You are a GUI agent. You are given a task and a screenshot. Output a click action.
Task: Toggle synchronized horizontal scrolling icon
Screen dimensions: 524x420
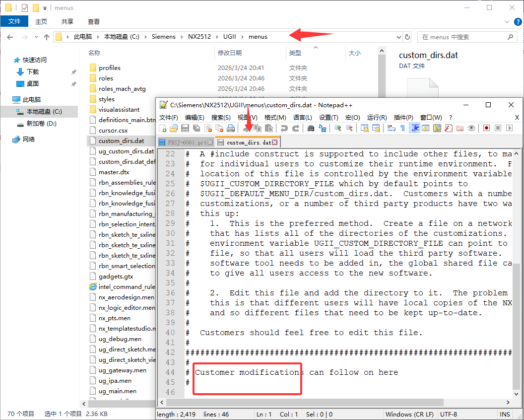point(376,128)
